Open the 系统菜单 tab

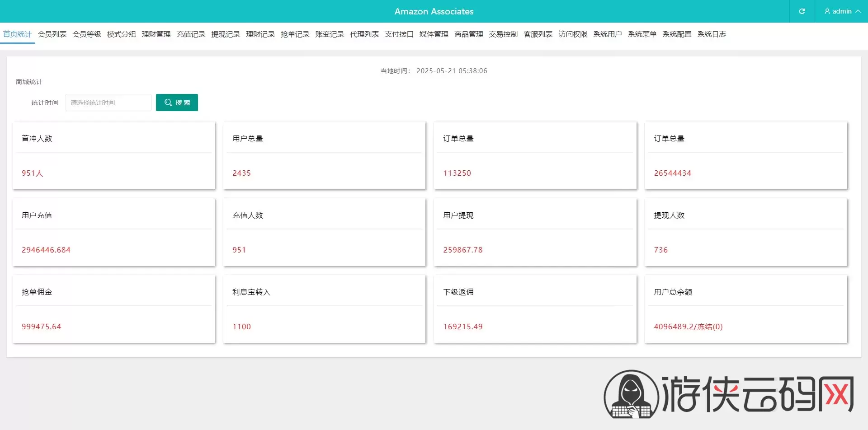click(642, 34)
